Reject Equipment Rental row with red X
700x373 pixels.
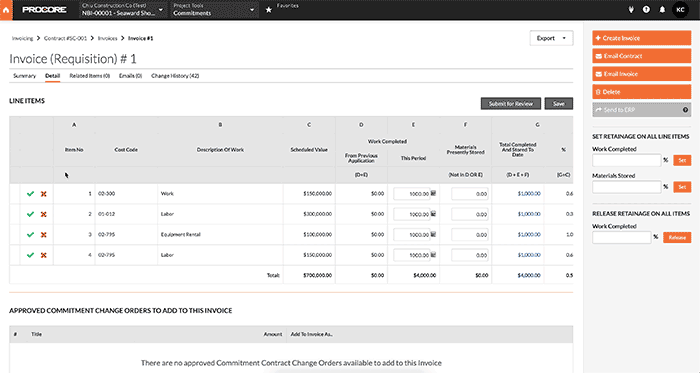[x=44, y=235]
